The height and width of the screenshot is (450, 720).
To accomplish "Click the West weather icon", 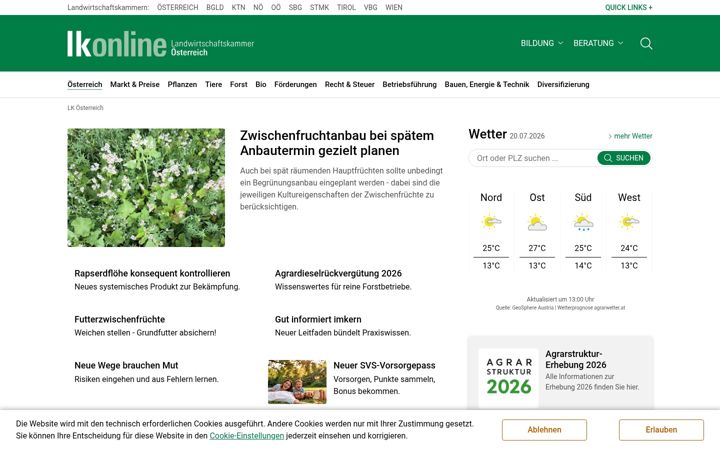I will pos(629,222).
